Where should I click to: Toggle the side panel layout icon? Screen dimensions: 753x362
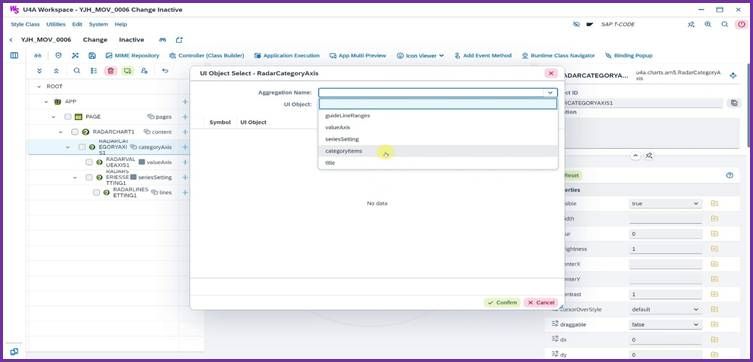pos(14,56)
